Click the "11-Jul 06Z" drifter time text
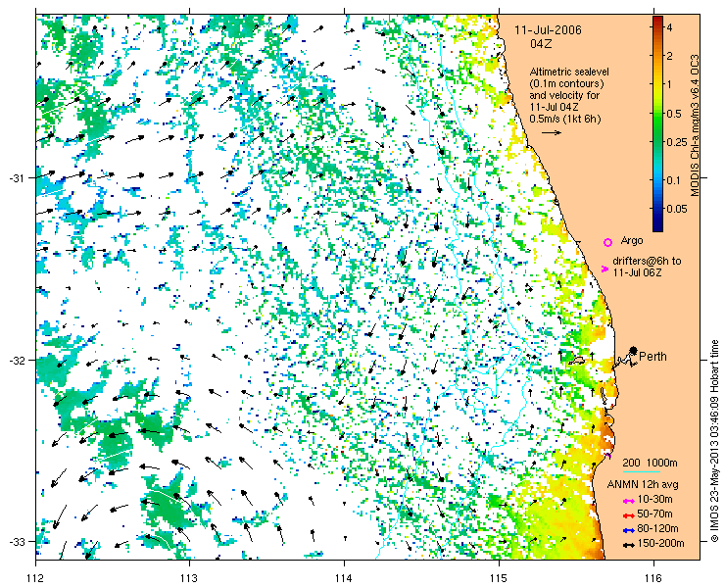Image resolution: width=725 pixels, height=588 pixels. tap(637, 273)
